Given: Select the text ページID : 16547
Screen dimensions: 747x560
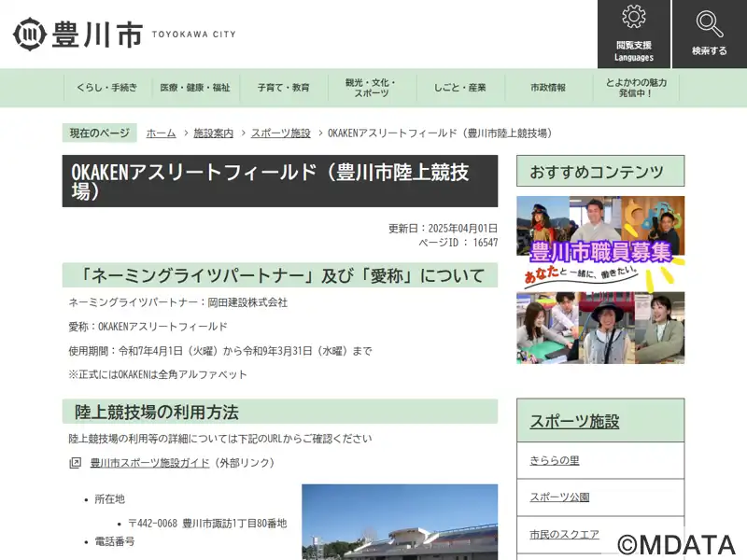Looking at the screenshot, I should pos(458,243).
